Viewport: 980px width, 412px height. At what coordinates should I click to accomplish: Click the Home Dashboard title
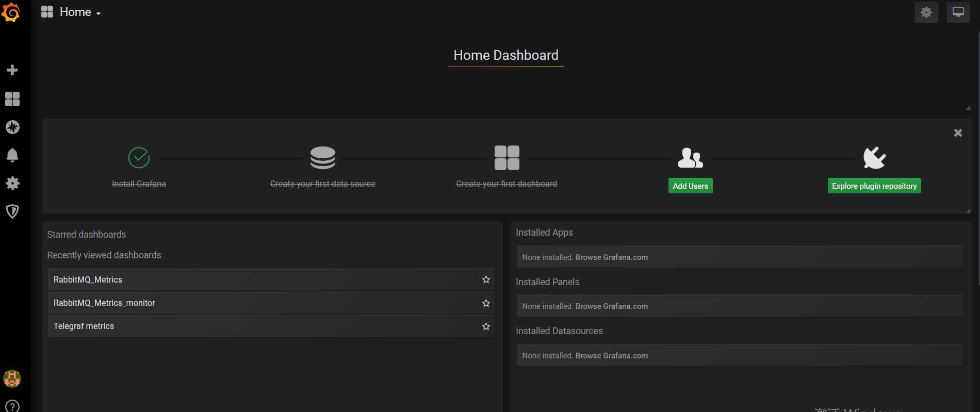pyautogui.click(x=506, y=55)
